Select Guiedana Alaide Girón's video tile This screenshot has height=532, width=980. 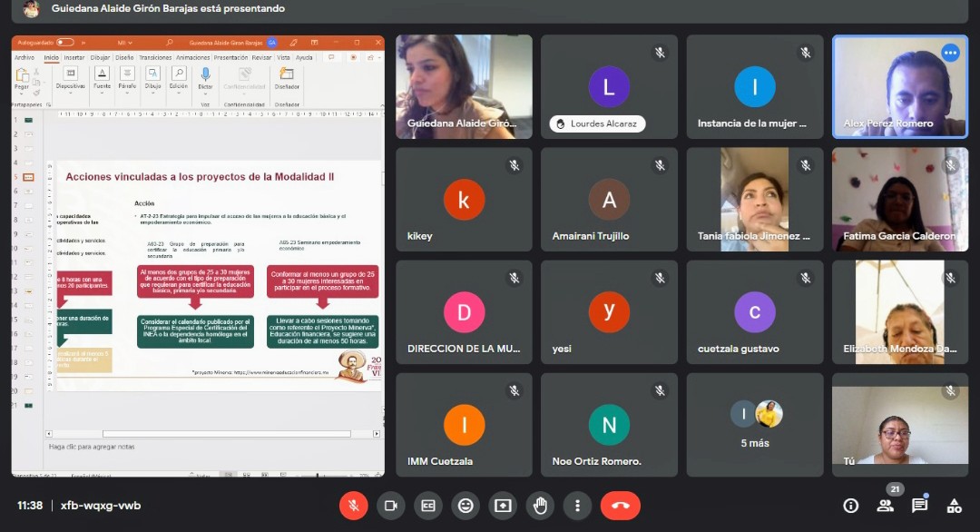click(x=464, y=86)
